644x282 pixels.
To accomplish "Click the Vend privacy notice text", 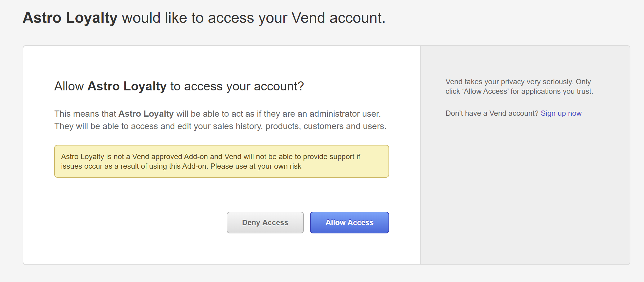I will (x=518, y=82).
